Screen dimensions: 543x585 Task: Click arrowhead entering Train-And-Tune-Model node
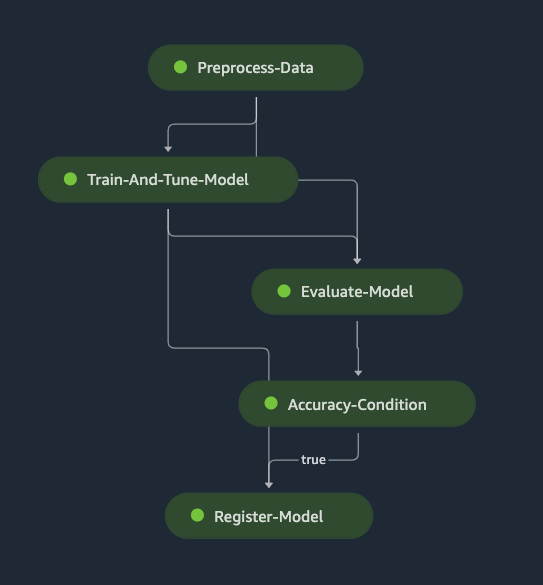pos(168,149)
